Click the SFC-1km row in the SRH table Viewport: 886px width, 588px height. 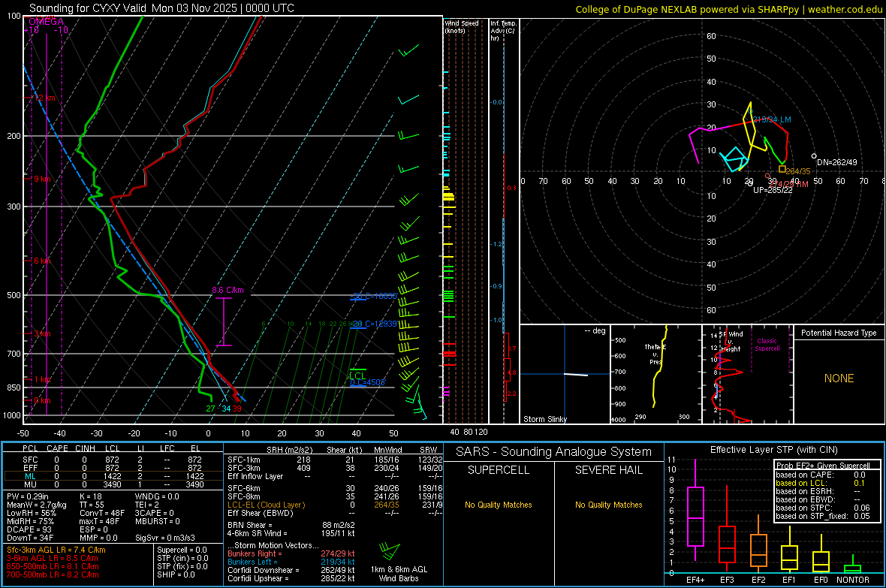click(335, 460)
